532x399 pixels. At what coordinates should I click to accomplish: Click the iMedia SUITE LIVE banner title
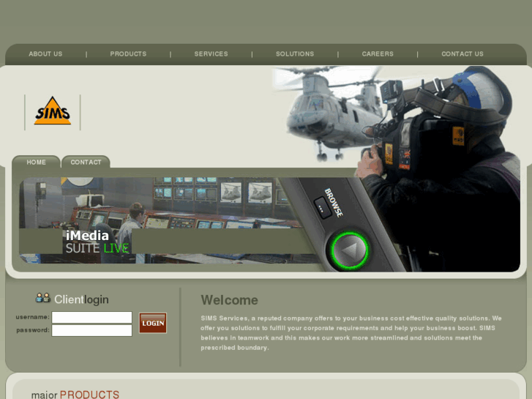pyautogui.click(x=97, y=242)
